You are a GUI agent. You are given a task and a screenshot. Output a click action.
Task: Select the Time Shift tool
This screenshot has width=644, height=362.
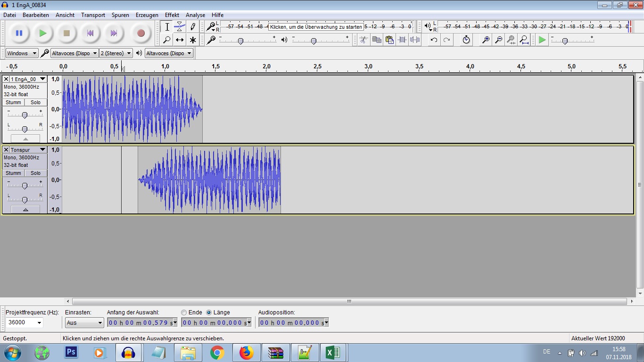[x=180, y=40]
